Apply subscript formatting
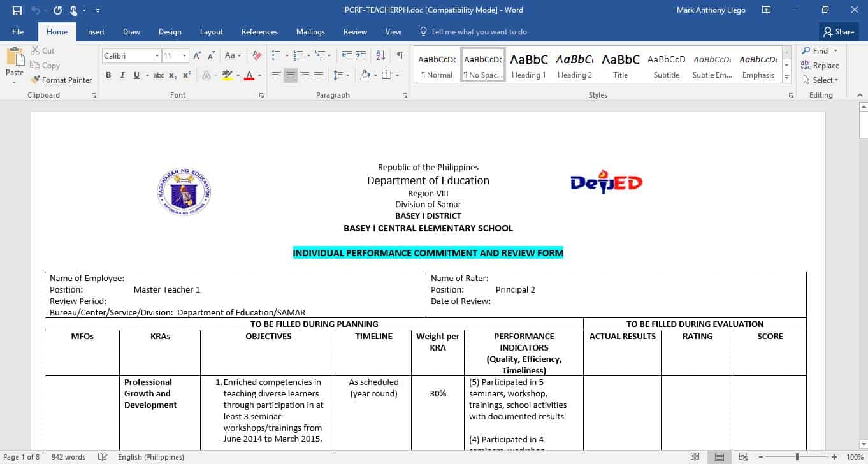Viewport: 868px width, 464px height. click(x=174, y=75)
